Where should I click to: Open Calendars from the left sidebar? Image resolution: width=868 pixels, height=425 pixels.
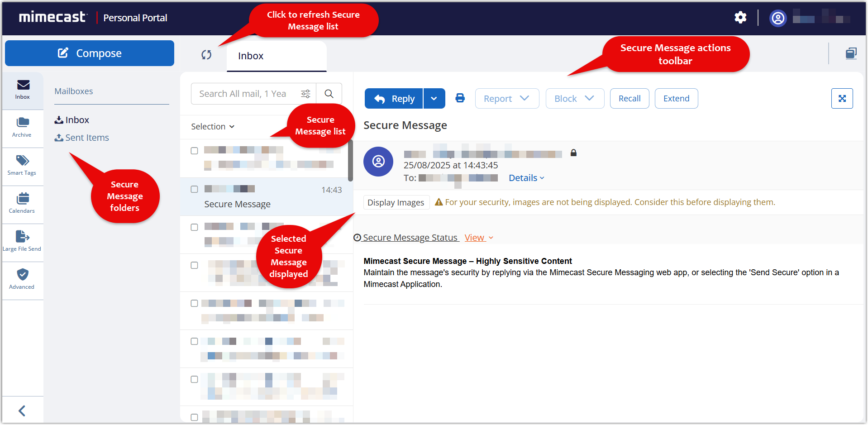point(22,203)
